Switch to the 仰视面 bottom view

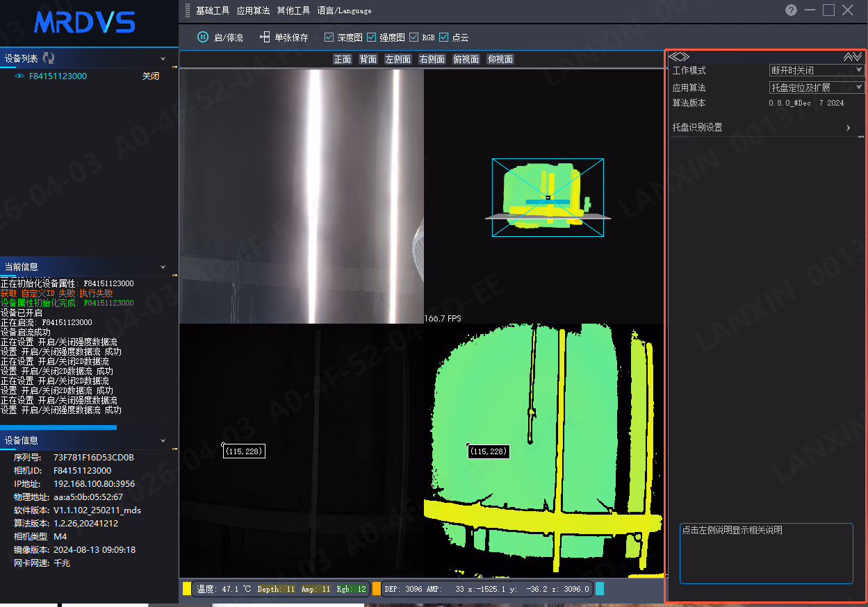click(500, 60)
